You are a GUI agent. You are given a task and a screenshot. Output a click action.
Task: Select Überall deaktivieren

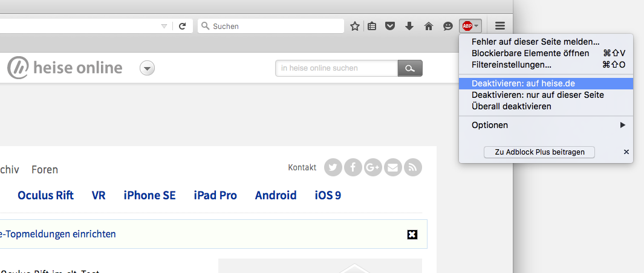click(546, 107)
